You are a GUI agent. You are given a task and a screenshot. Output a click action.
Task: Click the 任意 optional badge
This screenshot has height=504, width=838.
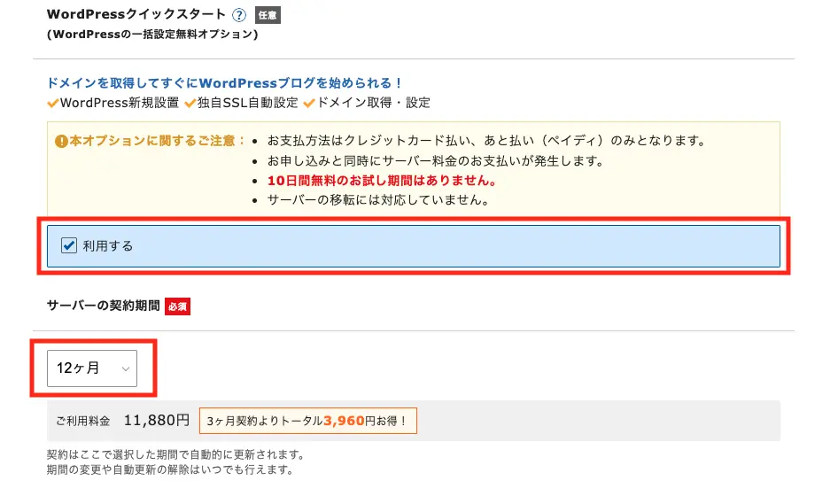point(267,15)
